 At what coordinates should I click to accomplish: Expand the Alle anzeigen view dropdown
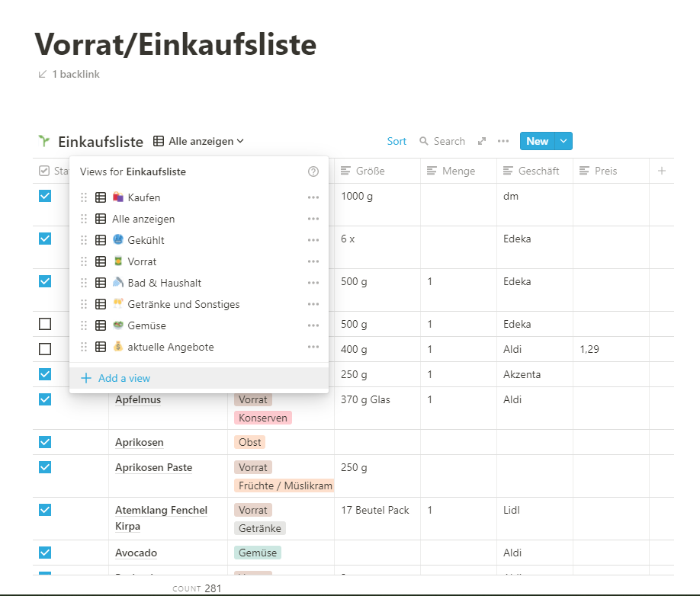pos(198,141)
